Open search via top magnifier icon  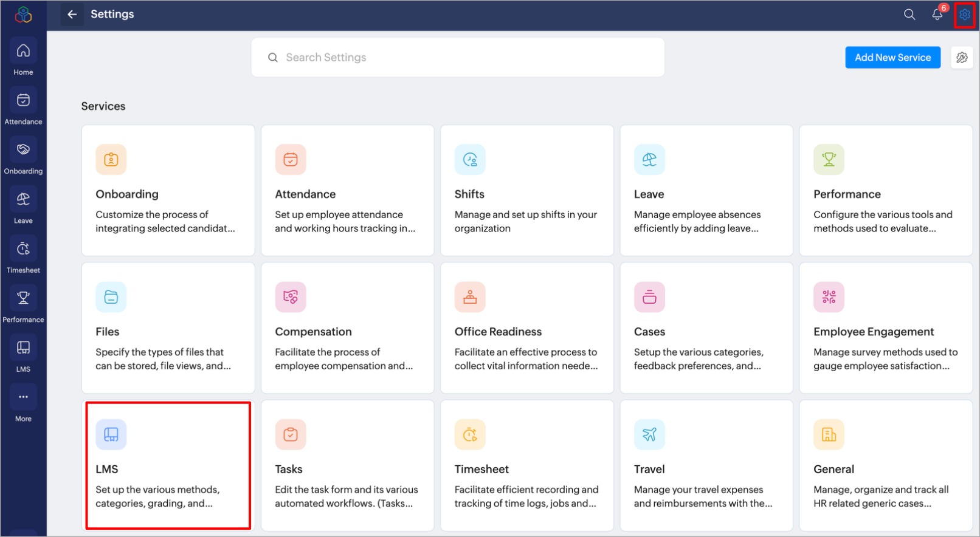(x=909, y=15)
